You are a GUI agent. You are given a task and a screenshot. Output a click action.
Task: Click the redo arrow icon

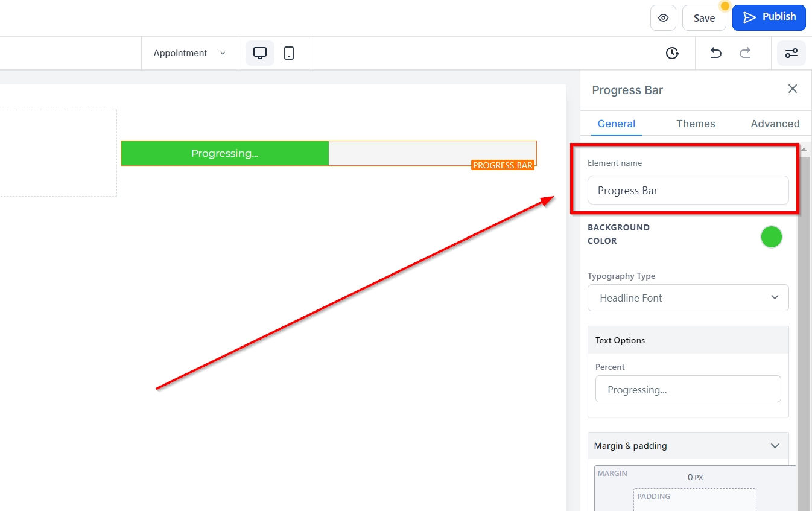745,53
